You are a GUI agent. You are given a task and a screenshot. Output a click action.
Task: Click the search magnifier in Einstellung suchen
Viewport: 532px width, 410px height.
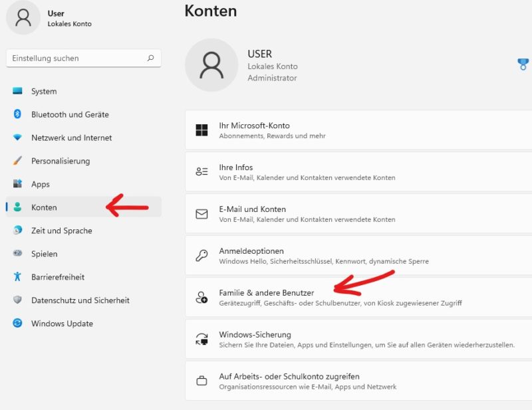pos(151,58)
